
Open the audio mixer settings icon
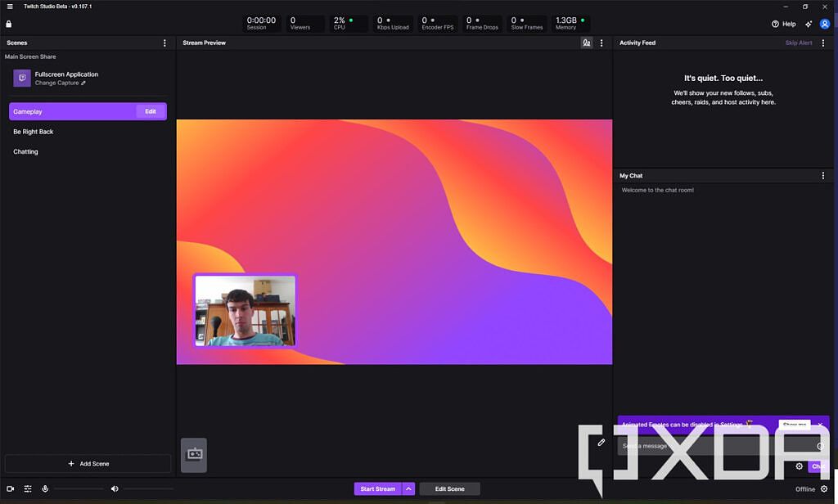(x=27, y=488)
